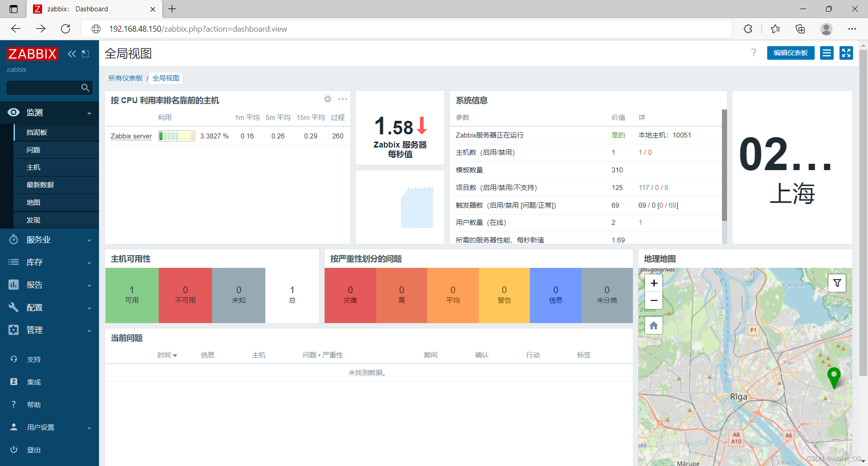The height and width of the screenshot is (466, 868).
Task: Open the geomap filter funnel
Action: pos(837,283)
